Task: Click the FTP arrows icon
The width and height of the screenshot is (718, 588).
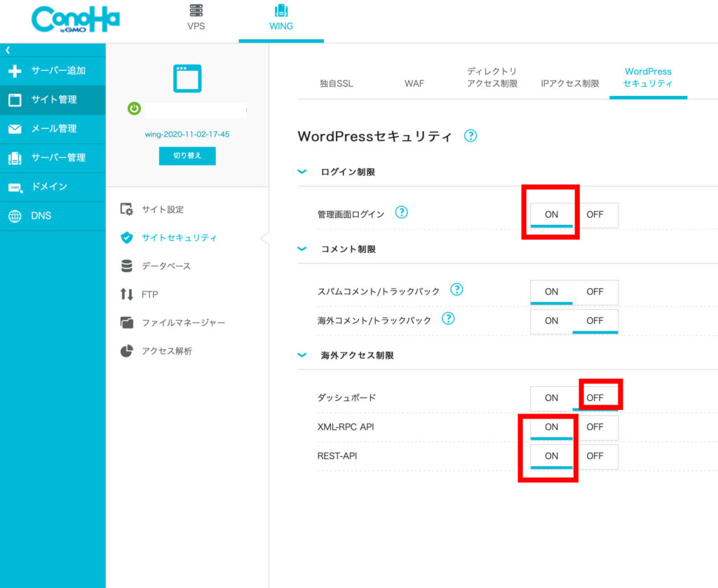Action: pyautogui.click(x=127, y=294)
